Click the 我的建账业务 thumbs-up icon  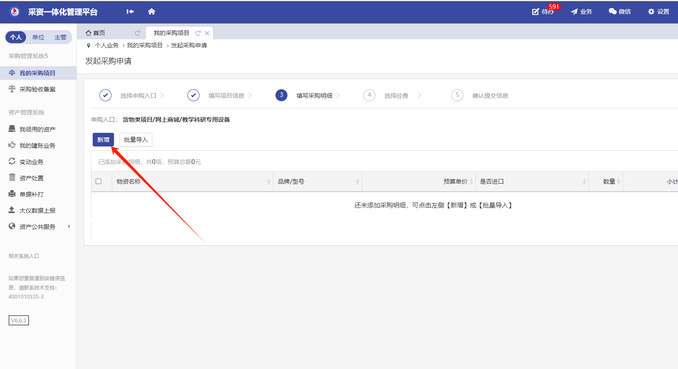[x=12, y=145]
